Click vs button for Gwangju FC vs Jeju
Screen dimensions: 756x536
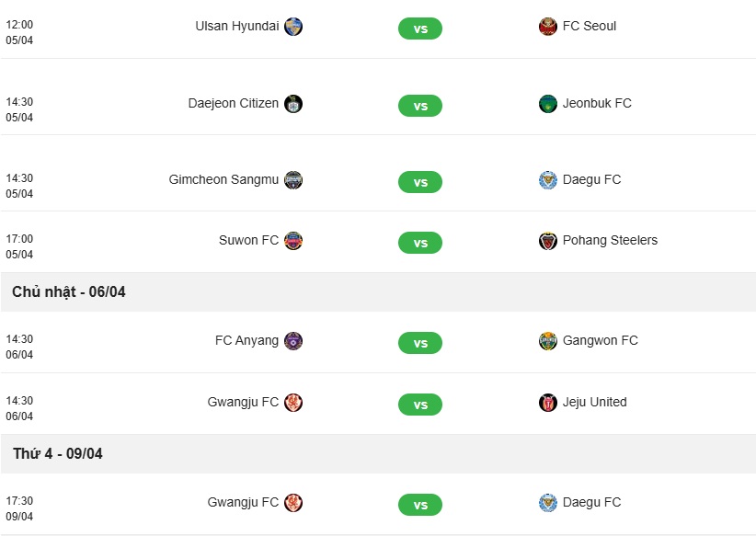click(420, 405)
